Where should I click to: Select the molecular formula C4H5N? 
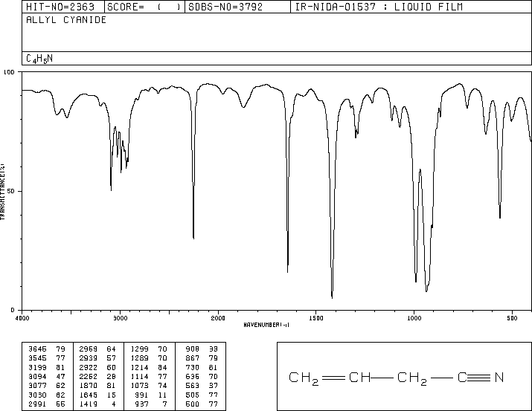39,59
